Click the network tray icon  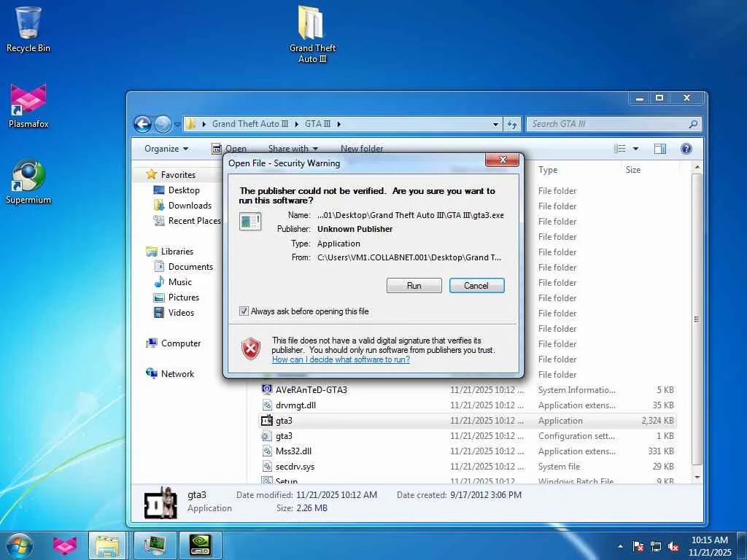[656, 546]
